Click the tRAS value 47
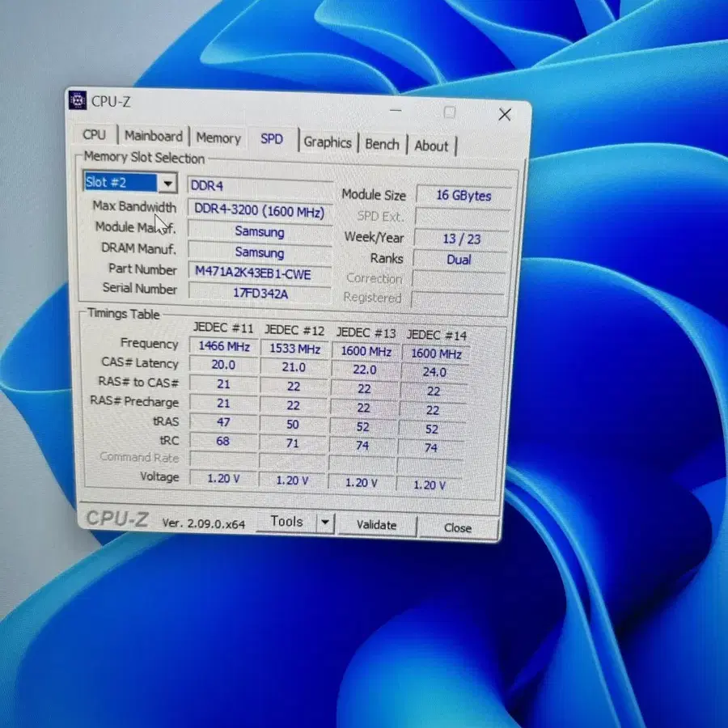 click(223, 422)
